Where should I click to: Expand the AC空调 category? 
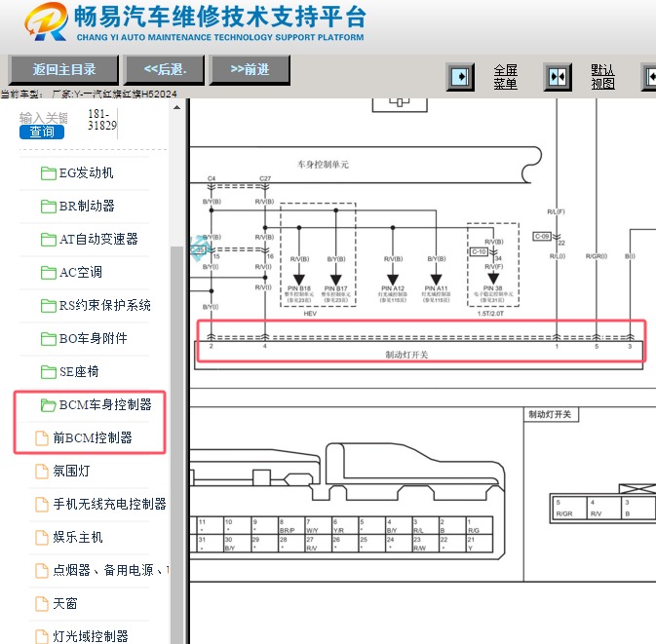click(x=80, y=272)
